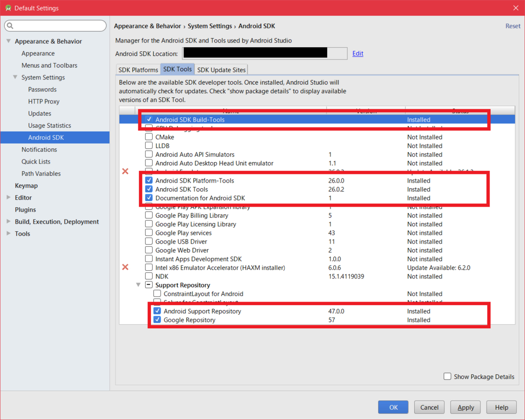Click Edit link for SDK location

pyautogui.click(x=357, y=53)
